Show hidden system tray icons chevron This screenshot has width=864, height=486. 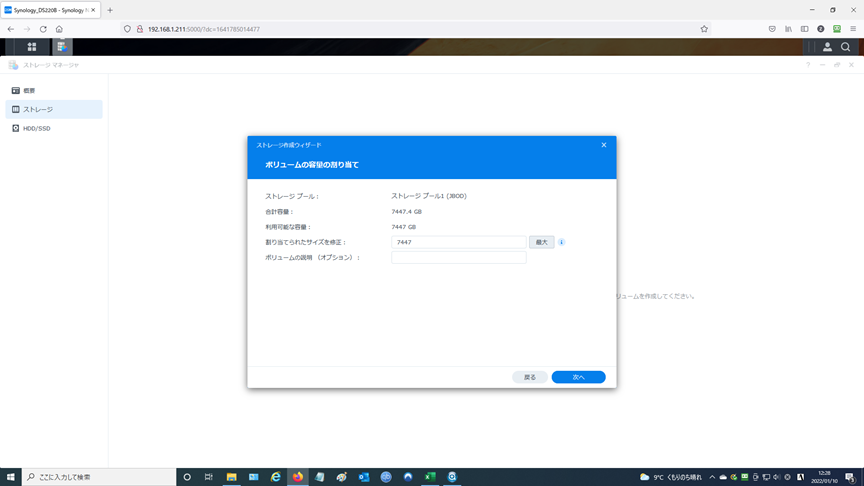click(712, 477)
